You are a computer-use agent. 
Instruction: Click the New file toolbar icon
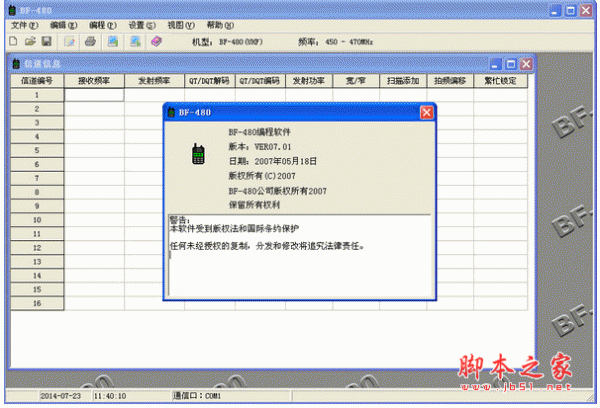13,41
